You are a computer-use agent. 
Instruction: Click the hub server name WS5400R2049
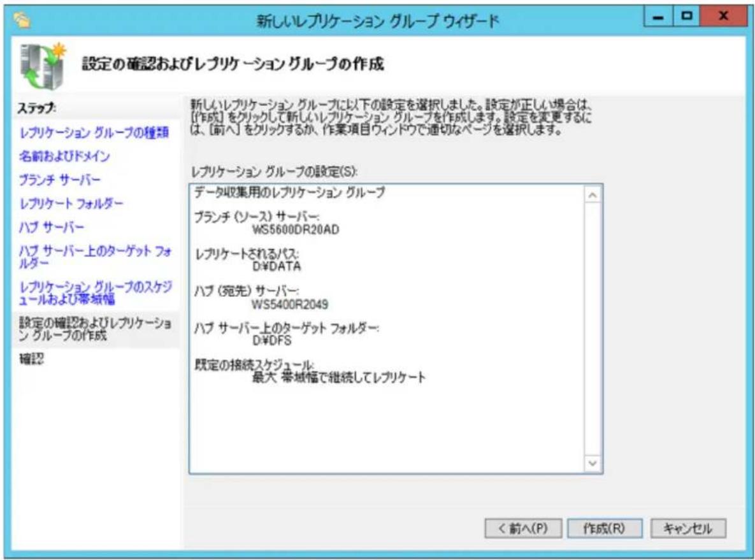[x=290, y=305]
